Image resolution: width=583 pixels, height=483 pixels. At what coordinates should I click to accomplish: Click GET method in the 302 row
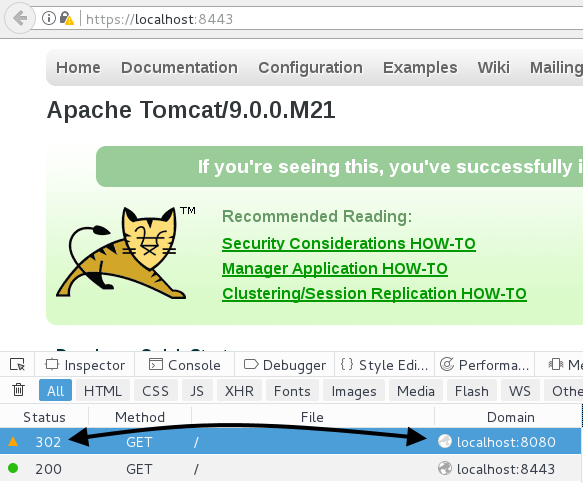pyautogui.click(x=139, y=442)
